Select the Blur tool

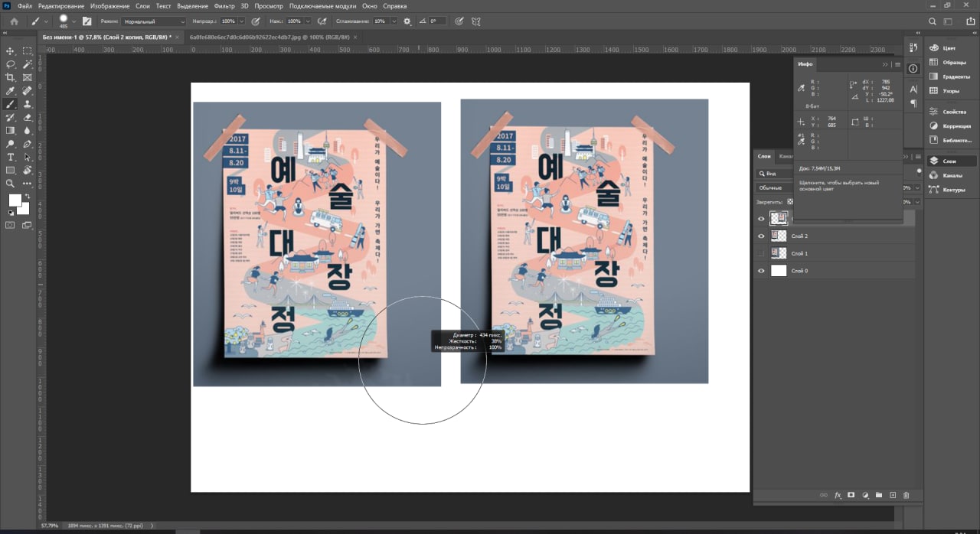(x=28, y=130)
